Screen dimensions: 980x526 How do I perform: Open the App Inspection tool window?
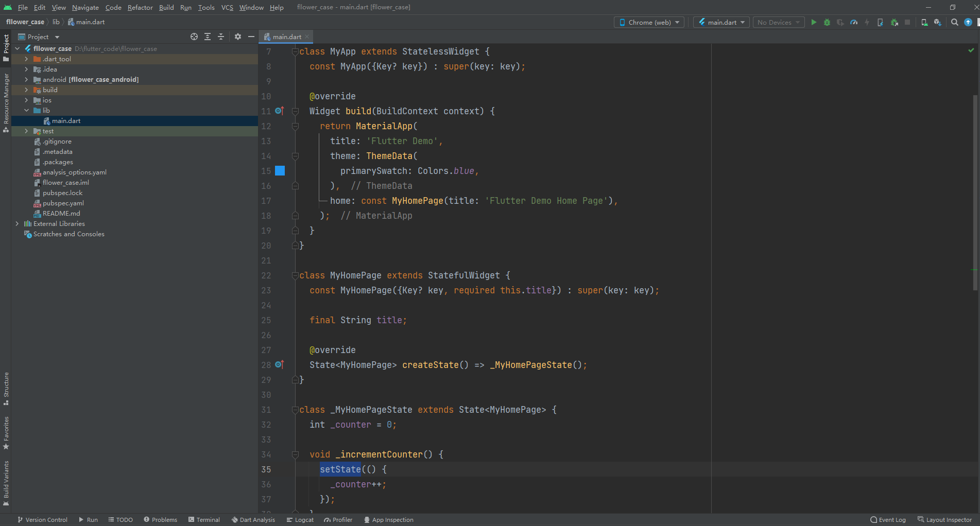point(389,520)
